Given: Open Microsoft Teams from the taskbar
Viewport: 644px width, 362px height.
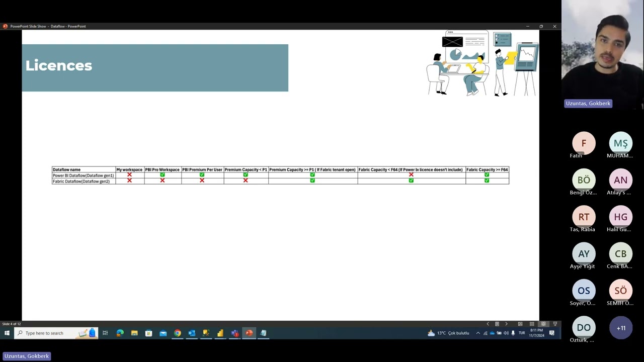Looking at the screenshot, I should [234, 333].
